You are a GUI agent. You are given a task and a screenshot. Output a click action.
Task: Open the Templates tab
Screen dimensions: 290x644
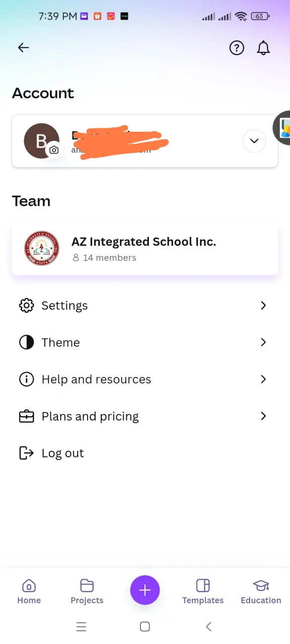203,592
